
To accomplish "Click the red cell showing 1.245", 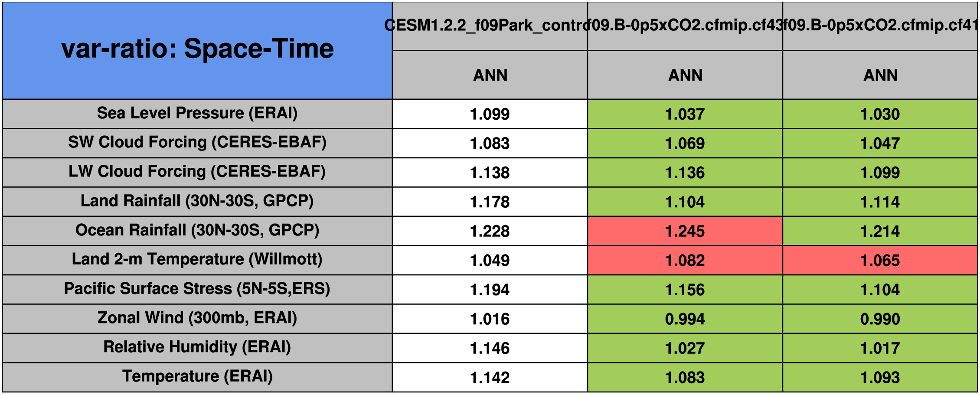I will click(685, 231).
